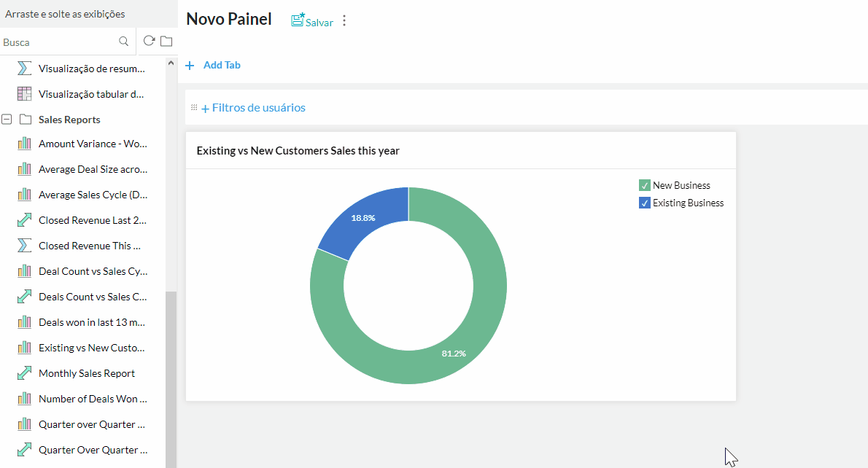Click the sigma icon beside Closed Revenue This ...
The image size is (868, 468).
click(x=24, y=246)
